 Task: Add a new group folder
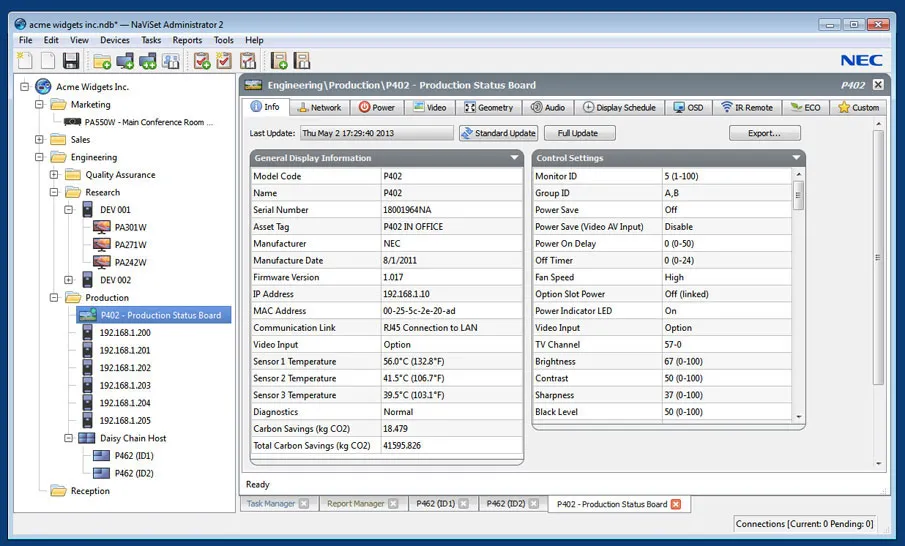(102, 61)
